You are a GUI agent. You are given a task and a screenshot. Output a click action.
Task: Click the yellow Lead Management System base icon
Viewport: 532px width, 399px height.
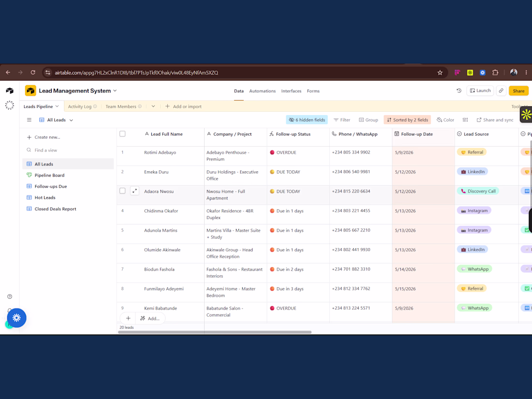point(30,90)
